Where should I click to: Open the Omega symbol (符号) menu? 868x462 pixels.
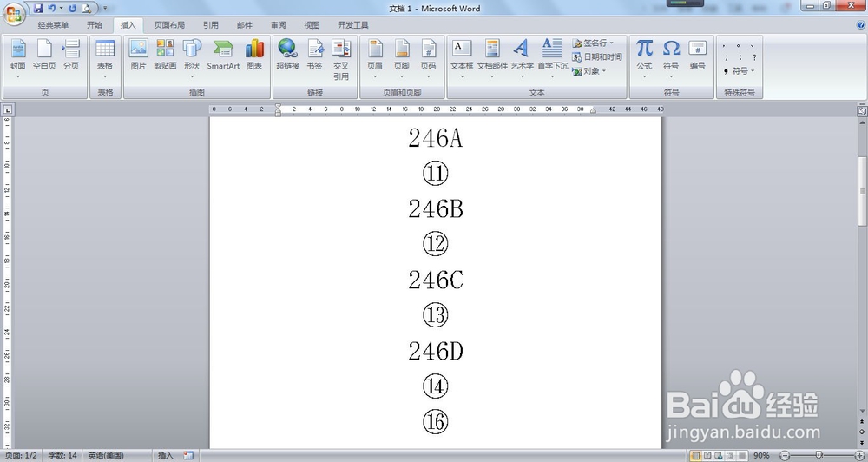[x=671, y=58]
